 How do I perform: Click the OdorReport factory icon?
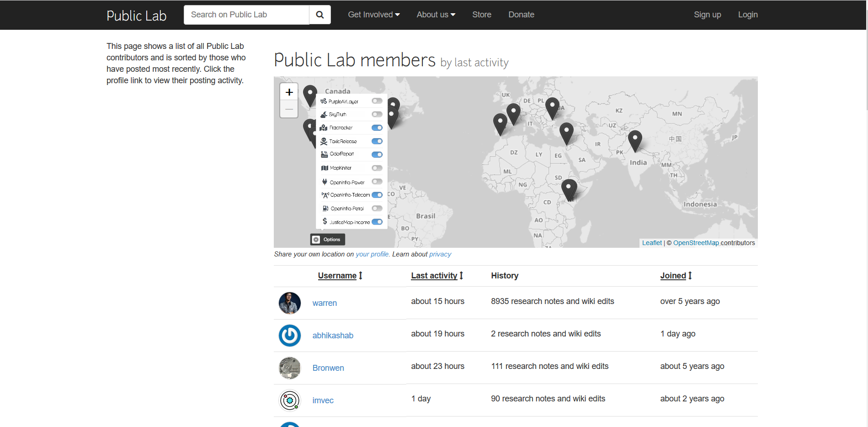(x=325, y=154)
